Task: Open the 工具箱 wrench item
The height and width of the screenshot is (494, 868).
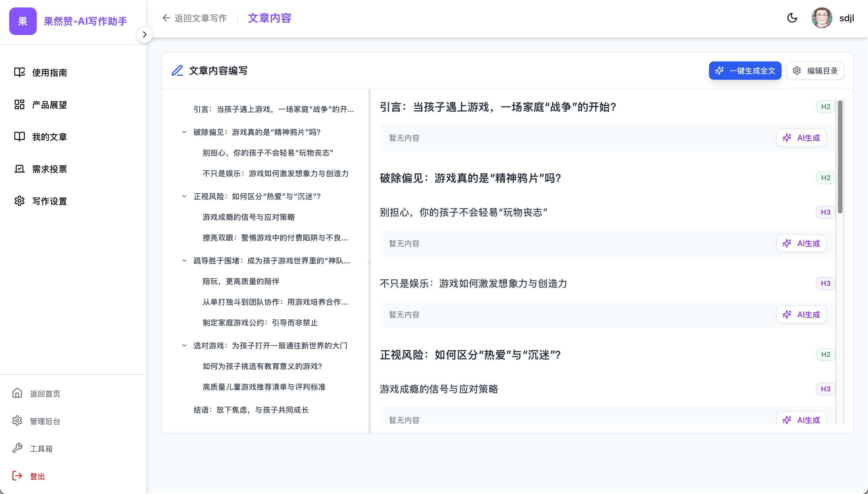Action: click(x=17, y=448)
